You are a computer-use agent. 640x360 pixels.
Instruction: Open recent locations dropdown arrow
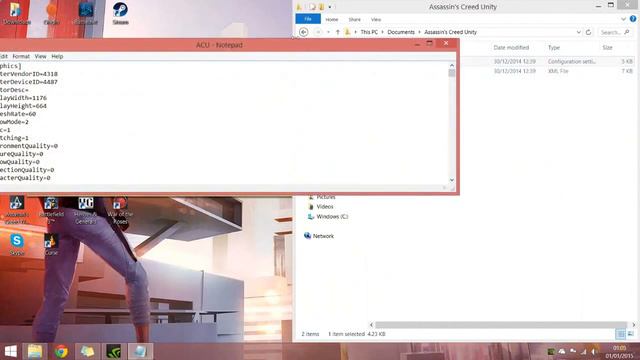pyautogui.click(x=328, y=32)
